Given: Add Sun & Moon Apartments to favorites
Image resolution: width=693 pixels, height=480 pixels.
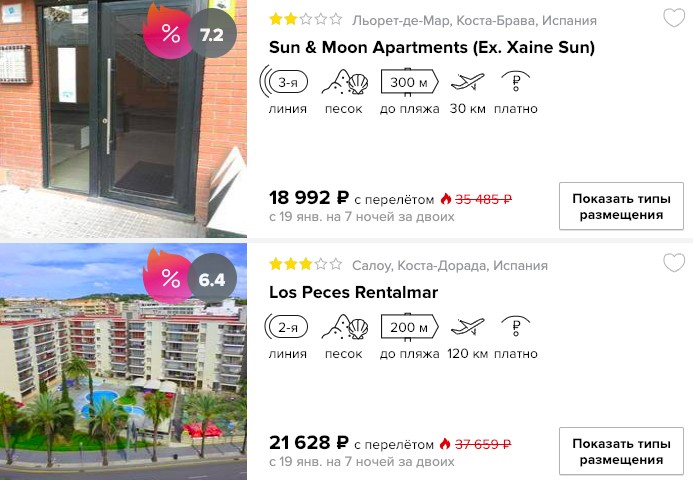Looking at the screenshot, I should coord(674,18).
